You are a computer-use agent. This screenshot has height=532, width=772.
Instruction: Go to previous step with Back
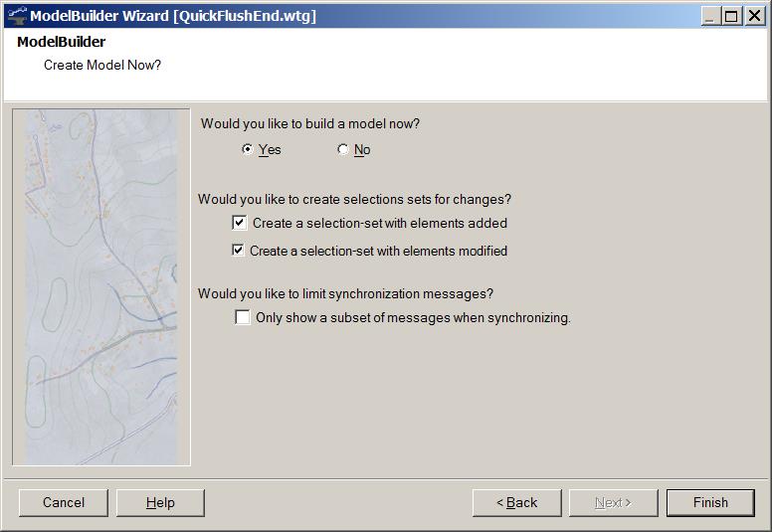click(x=517, y=502)
